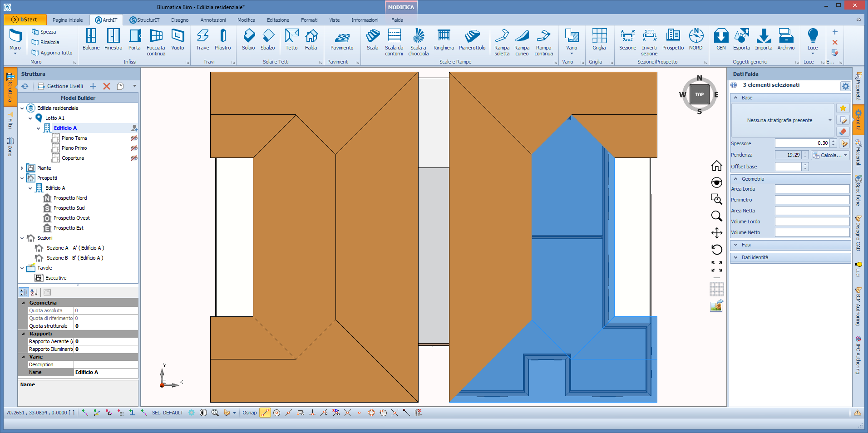
Task: Switch to the StructurIT tab
Action: click(x=144, y=20)
